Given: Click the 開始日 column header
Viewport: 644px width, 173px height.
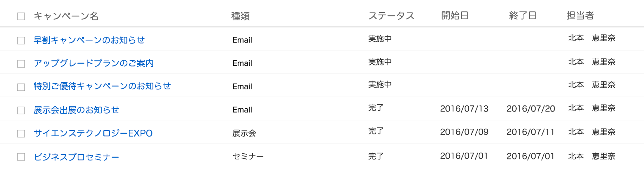Looking at the screenshot, I should pyautogui.click(x=455, y=16).
